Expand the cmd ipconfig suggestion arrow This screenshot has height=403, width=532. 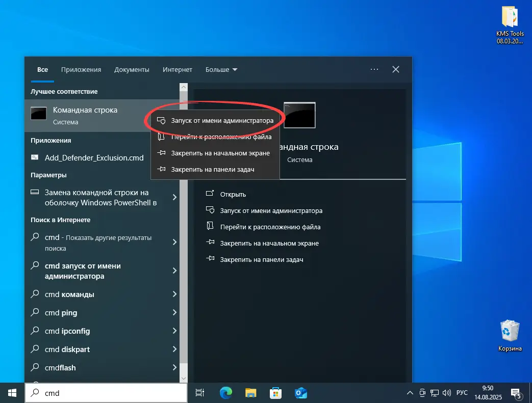pyautogui.click(x=174, y=331)
